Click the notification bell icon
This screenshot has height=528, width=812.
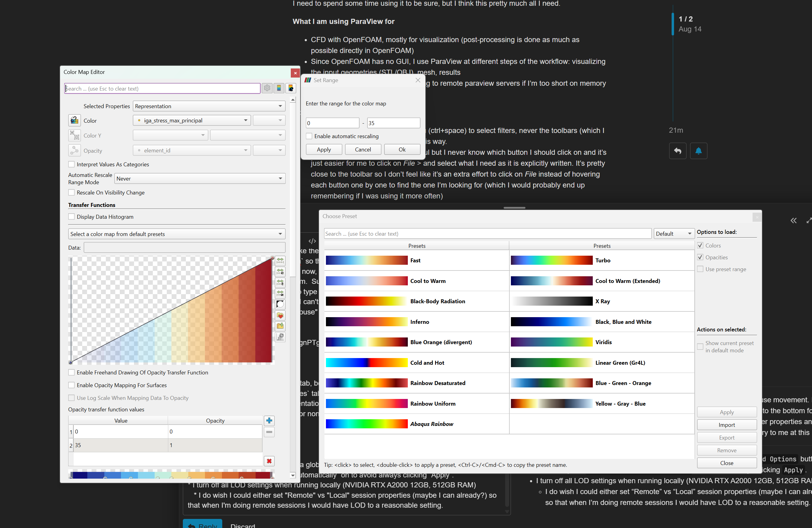[x=698, y=151]
